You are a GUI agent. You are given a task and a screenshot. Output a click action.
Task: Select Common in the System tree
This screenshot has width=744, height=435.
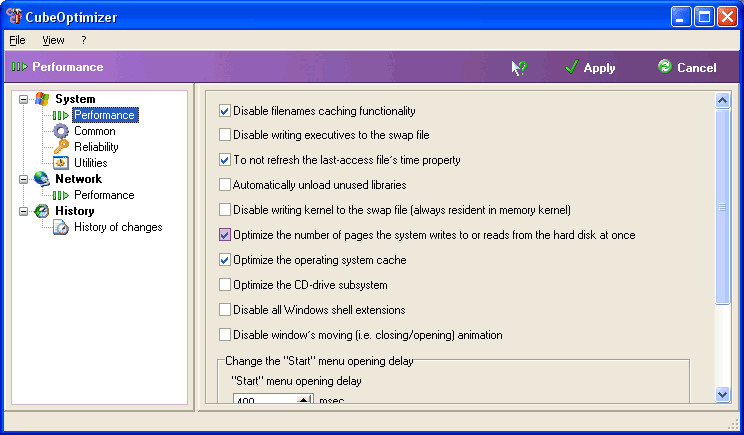[94, 131]
